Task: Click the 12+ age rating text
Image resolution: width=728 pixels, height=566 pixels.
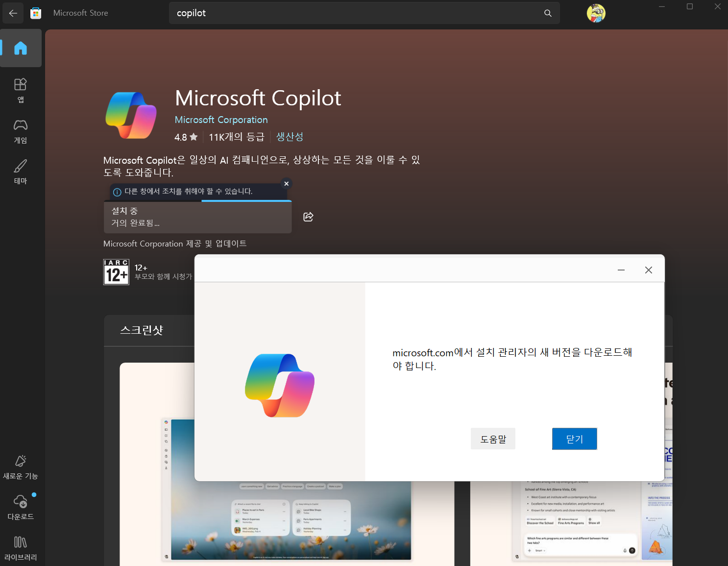Action: (x=141, y=268)
